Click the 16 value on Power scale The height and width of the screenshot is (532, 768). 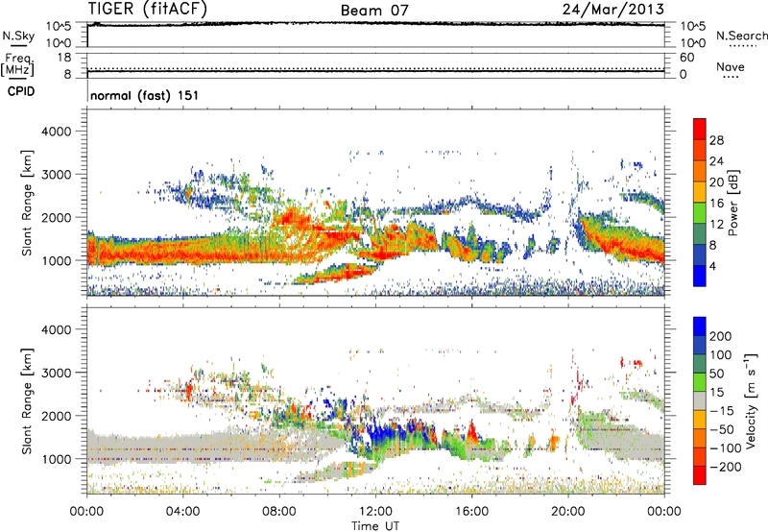716,204
